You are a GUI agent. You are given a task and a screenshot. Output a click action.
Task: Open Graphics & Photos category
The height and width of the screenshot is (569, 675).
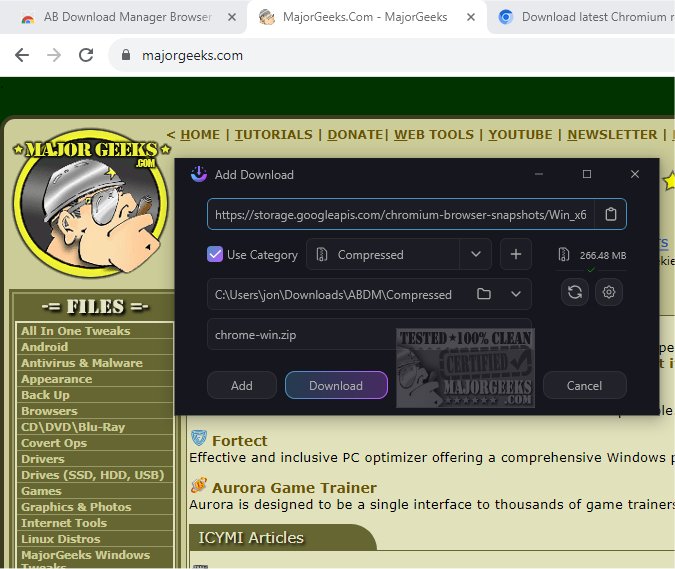[76, 507]
